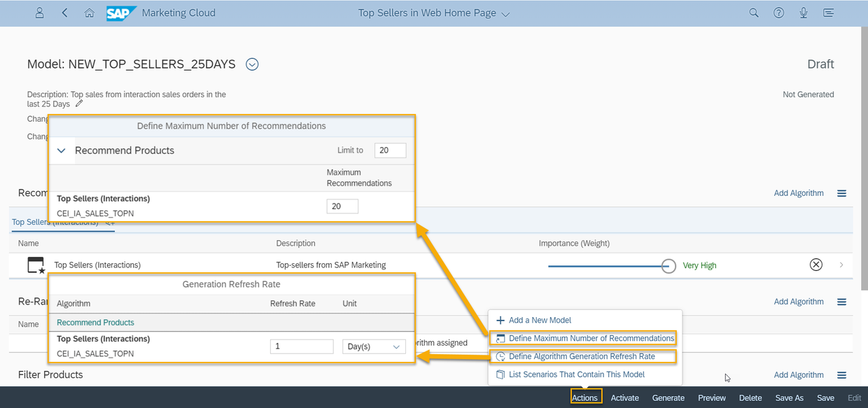The image size is (868, 408).
Task: Click the plus icon of Add a New Model
Action: [x=500, y=320]
